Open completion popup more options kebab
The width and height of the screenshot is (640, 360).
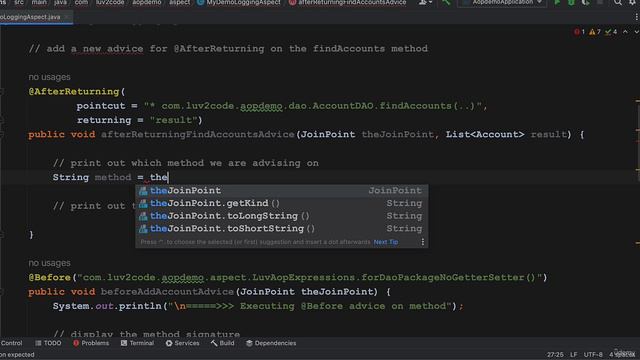tap(422, 242)
